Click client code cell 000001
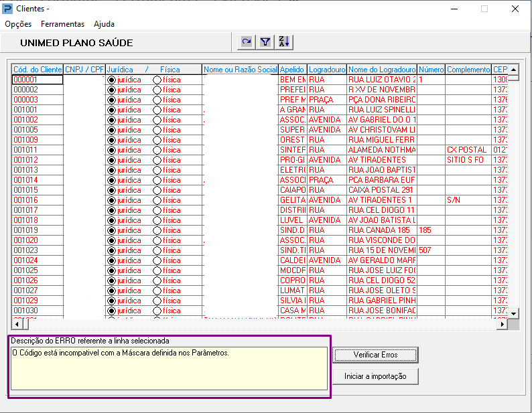 click(38, 80)
